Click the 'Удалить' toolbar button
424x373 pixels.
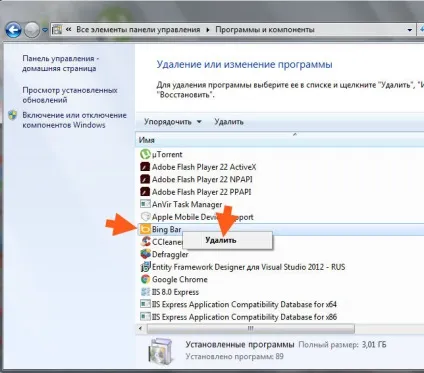tap(229, 122)
